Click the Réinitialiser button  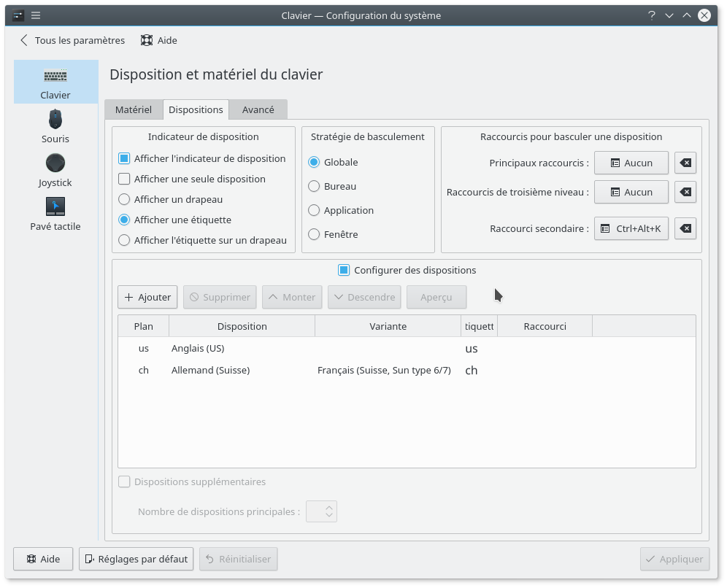pos(238,560)
